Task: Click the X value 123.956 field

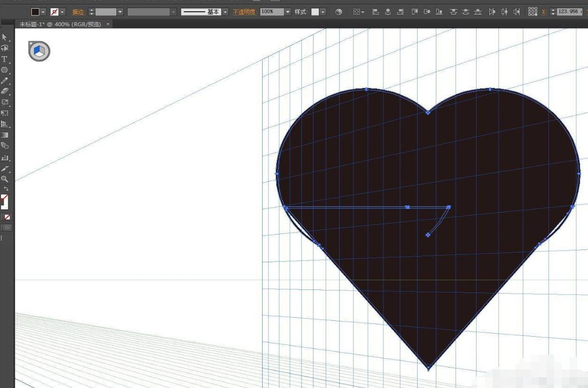Action: coord(570,12)
